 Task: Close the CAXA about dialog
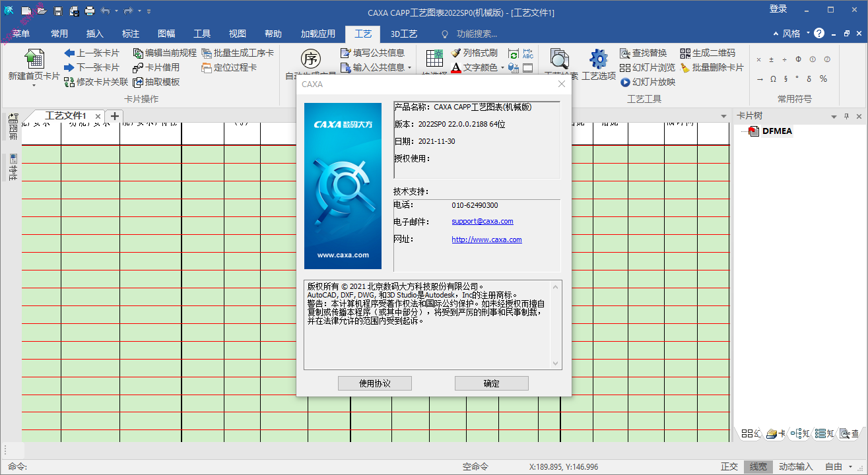point(562,84)
